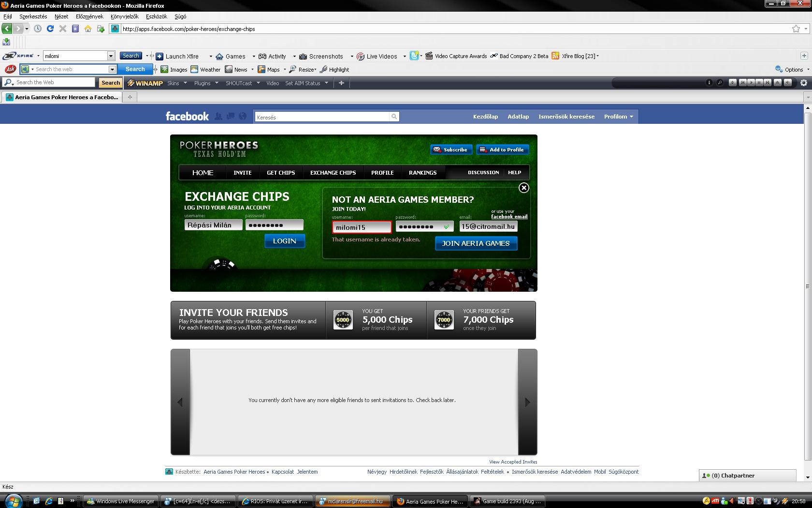The image size is (812, 508).
Task: Open Ask toolbar Images
Action: 174,70
